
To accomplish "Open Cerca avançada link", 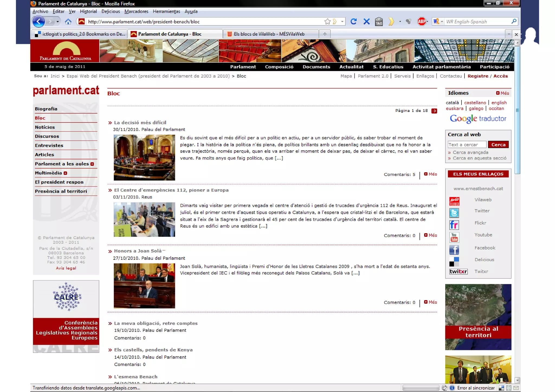I will (470, 153).
